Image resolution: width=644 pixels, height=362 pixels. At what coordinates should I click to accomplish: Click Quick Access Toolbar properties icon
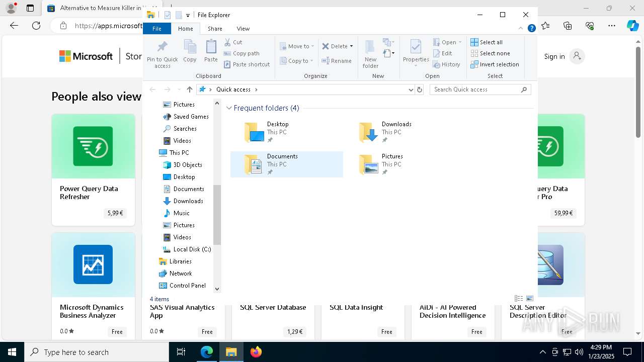coord(168,15)
